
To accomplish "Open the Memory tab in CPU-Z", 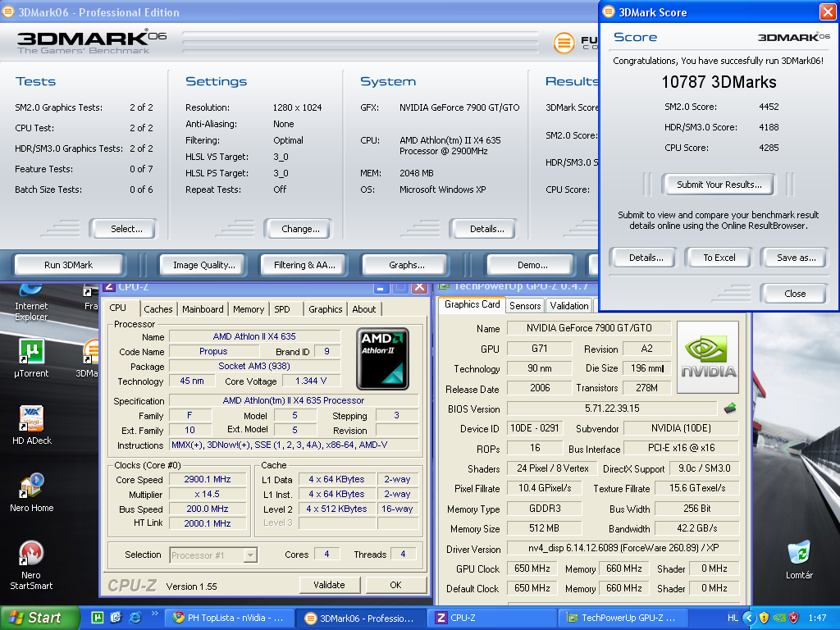I will [248, 309].
